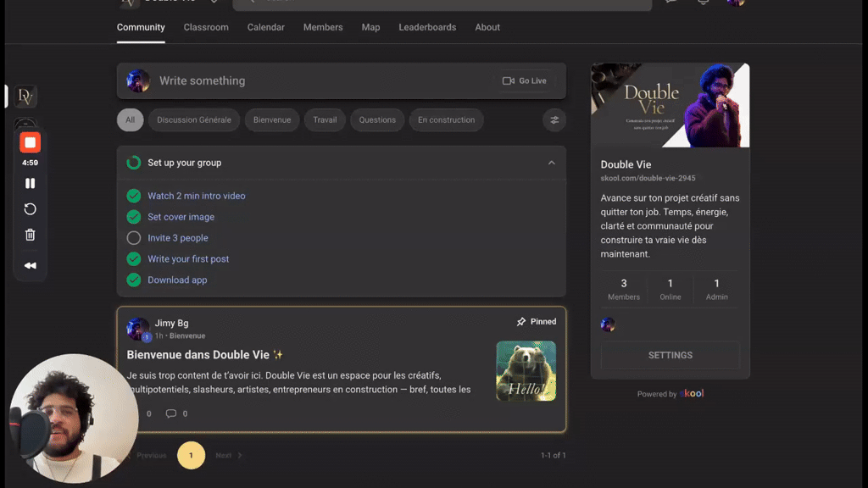The image size is (868, 488).
Task: Click the setup progress ring icon
Action: pyautogui.click(x=133, y=163)
